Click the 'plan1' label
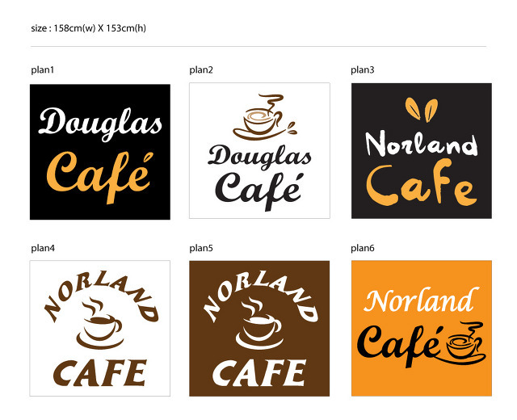Screen dimensions: 517x420 (x=43, y=70)
